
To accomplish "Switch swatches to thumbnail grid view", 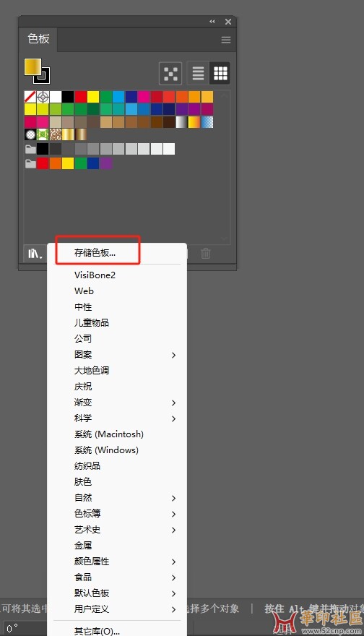I will [x=220, y=74].
